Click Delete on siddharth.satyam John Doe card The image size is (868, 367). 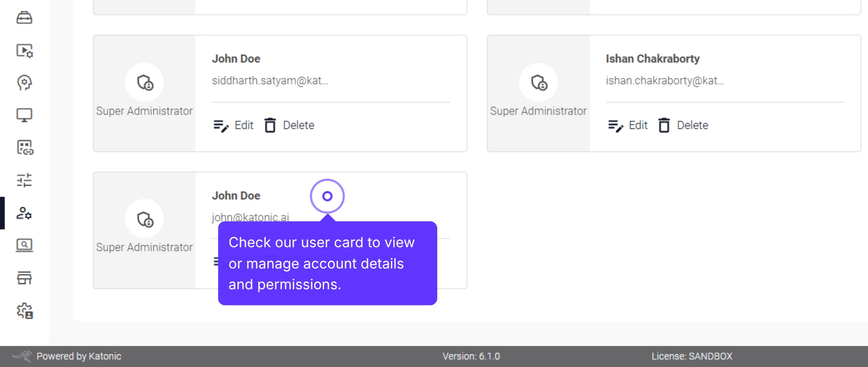289,125
